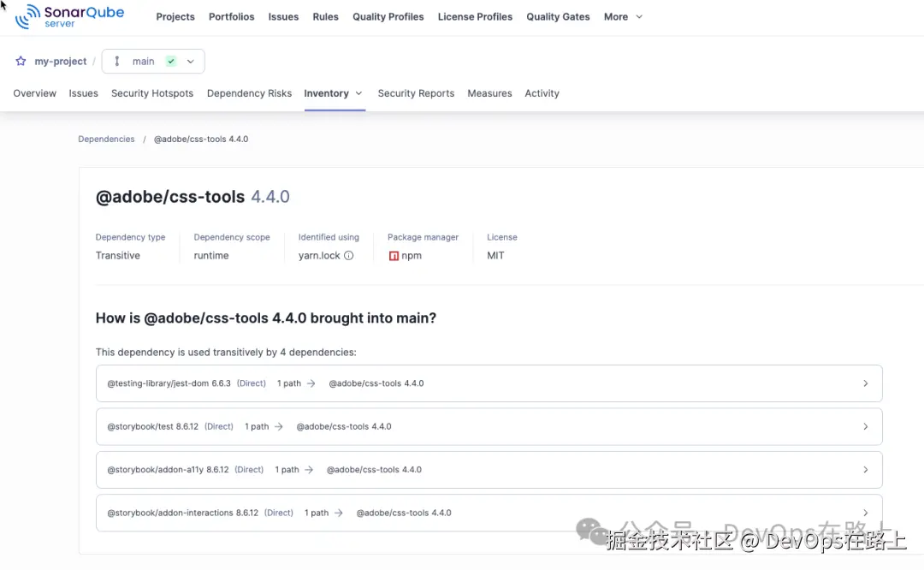Viewport: 924px width, 570px height.
Task: Click the @adobe/css-tools 4.4.0 breadcrumb text
Action: click(201, 140)
